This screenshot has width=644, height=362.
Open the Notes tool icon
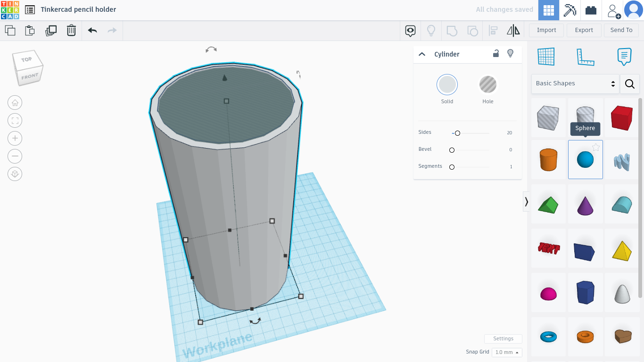pyautogui.click(x=624, y=57)
